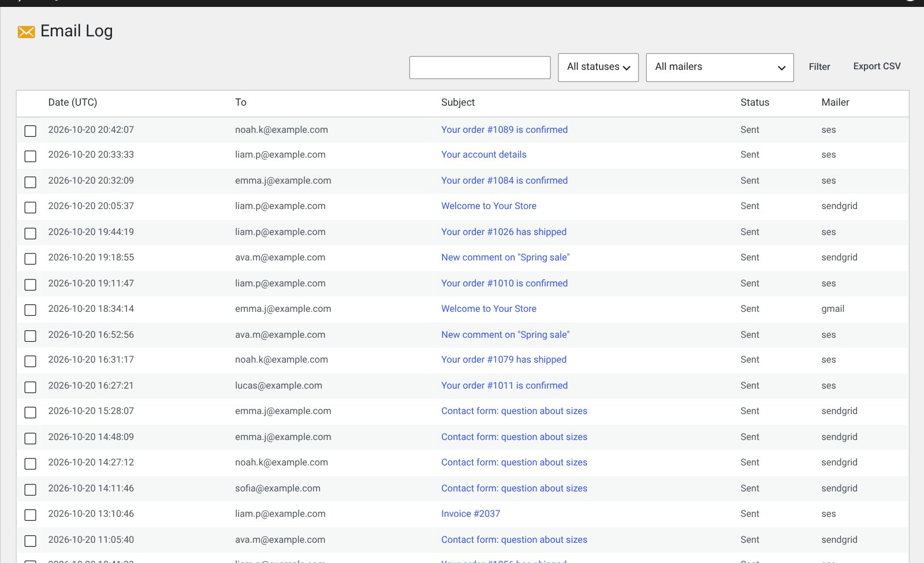Tick the checkbox for 2026-10-20 20:33:33
Viewport: 924px width, 563px height.
[x=31, y=156]
